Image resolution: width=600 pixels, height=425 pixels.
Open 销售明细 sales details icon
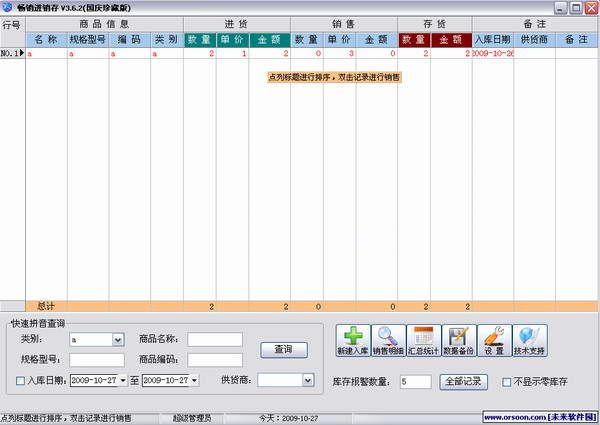388,341
